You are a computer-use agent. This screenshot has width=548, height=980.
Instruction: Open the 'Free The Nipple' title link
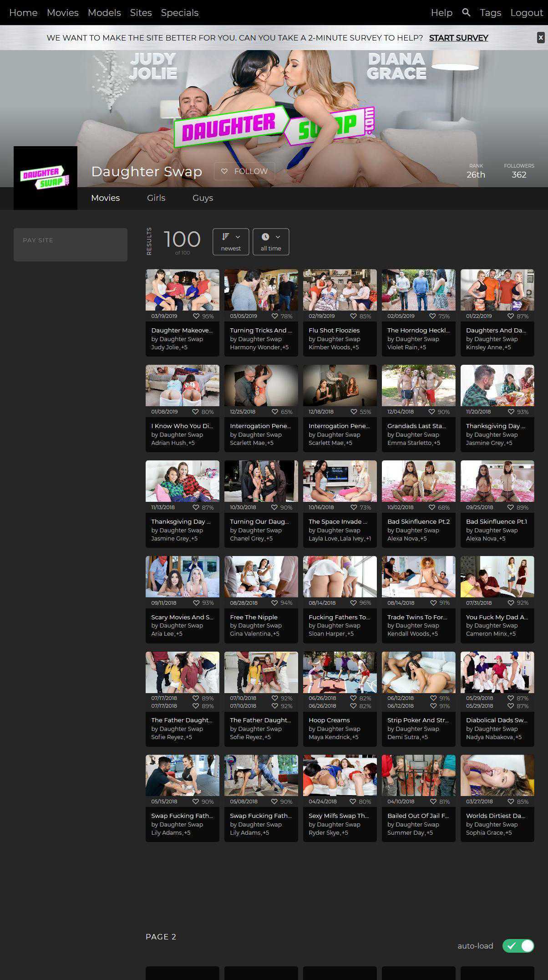point(254,618)
